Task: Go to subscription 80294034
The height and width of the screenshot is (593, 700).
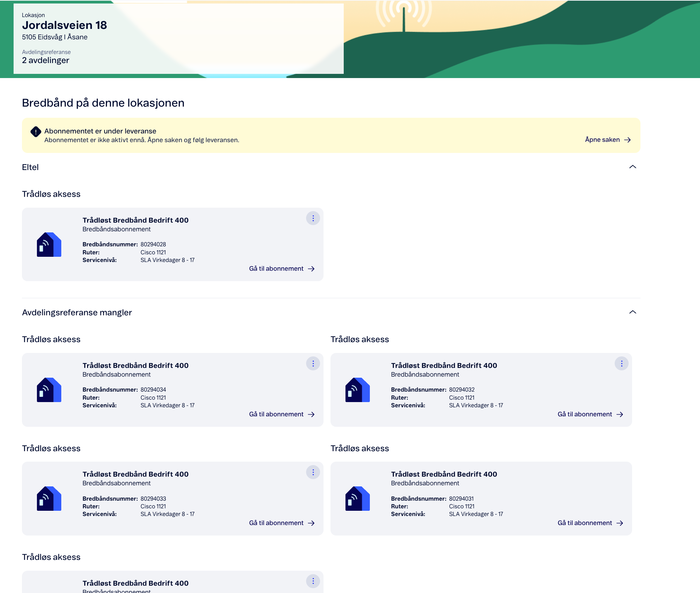Action: pos(282,414)
